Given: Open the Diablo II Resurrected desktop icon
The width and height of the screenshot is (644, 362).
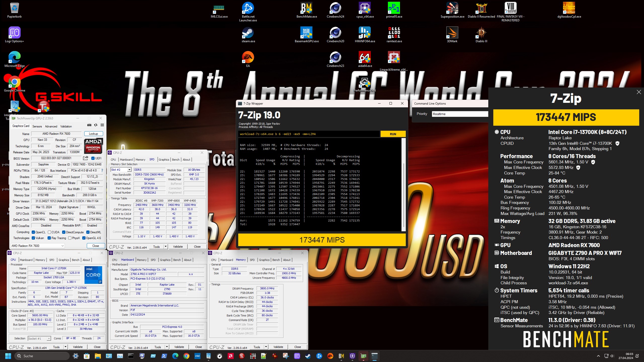Looking at the screenshot, I should click(x=481, y=10).
